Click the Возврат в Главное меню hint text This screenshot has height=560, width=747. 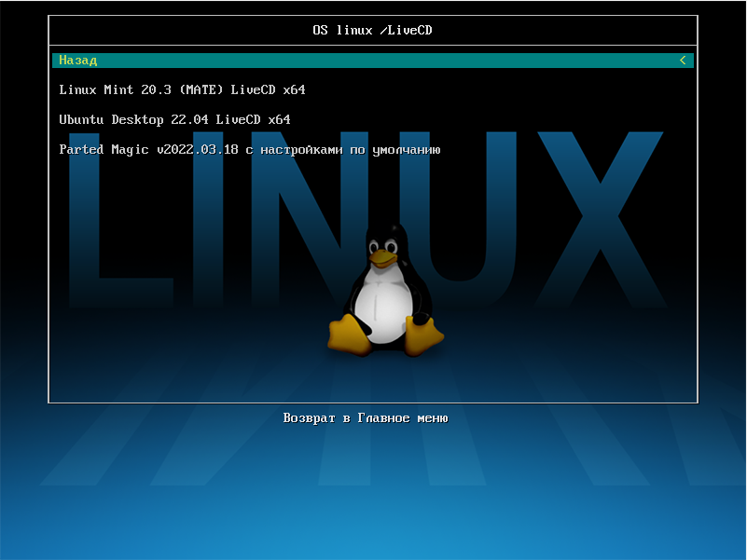pos(366,418)
